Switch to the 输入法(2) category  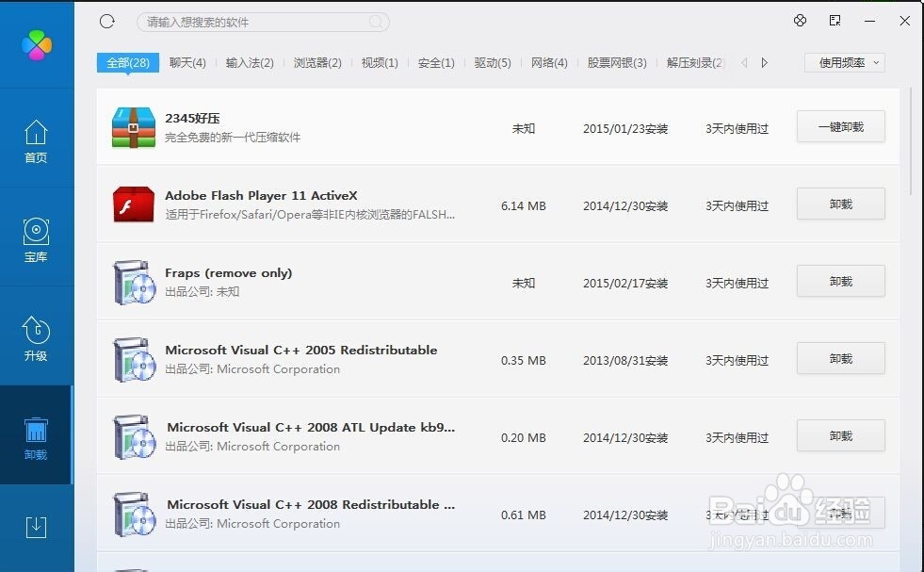250,62
